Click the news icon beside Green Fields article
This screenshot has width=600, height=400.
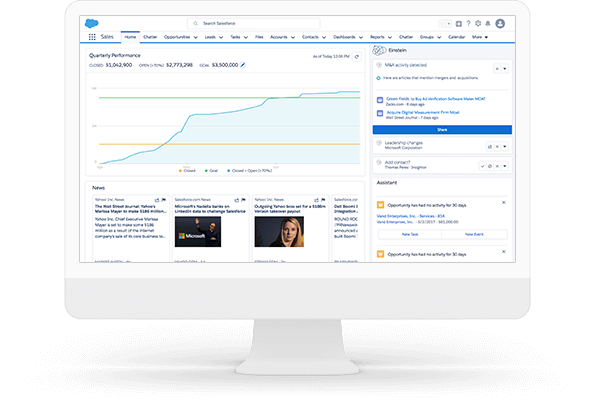click(x=380, y=100)
